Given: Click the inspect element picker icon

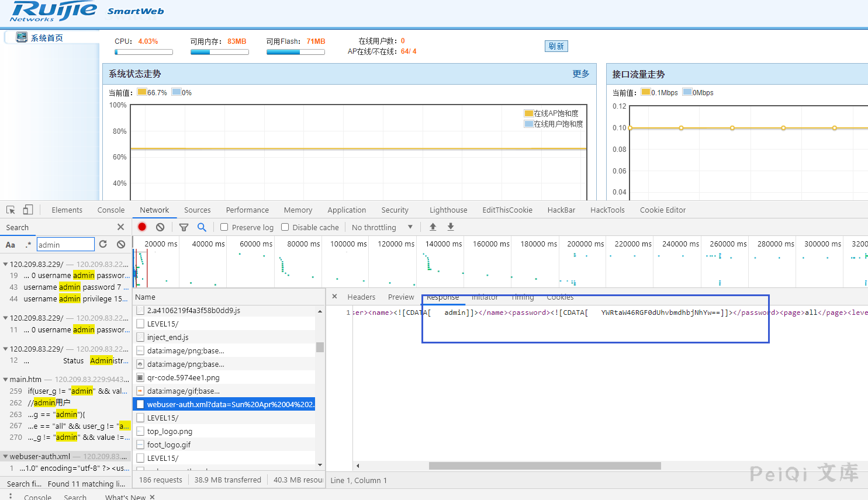Looking at the screenshot, I should click(11, 210).
